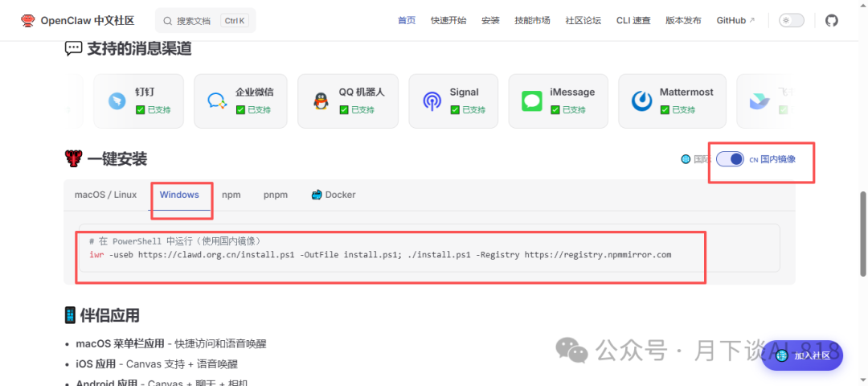Click the speech bubble icon beside 支持的消息渠道
Screen dimensions: 868x386
(x=74, y=49)
